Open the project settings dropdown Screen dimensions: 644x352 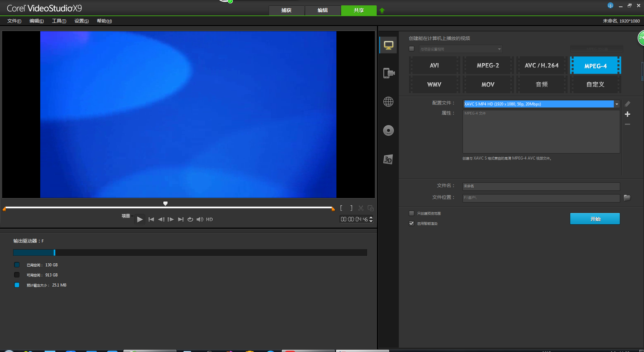click(461, 49)
